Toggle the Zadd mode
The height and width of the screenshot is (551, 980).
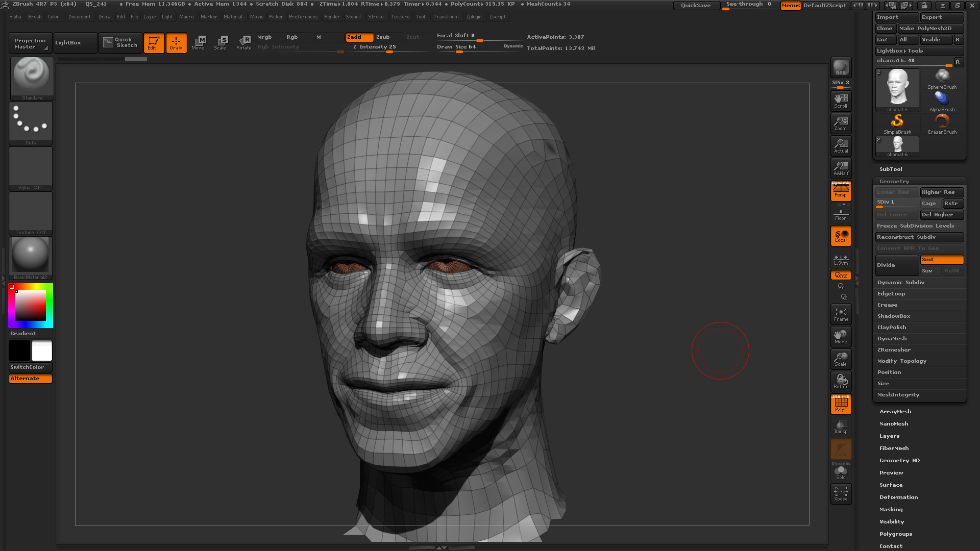click(x=359, y=37)
